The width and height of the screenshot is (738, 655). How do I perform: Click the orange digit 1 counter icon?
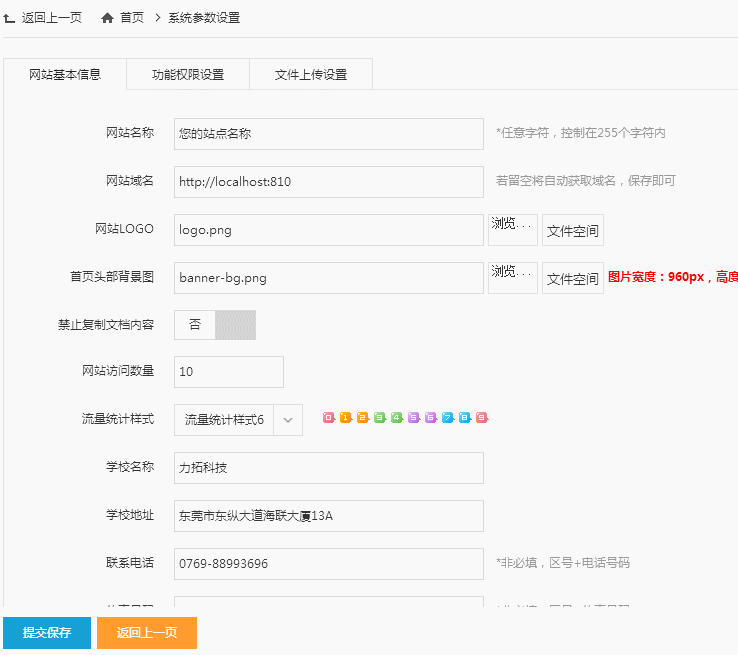(345, 418)
